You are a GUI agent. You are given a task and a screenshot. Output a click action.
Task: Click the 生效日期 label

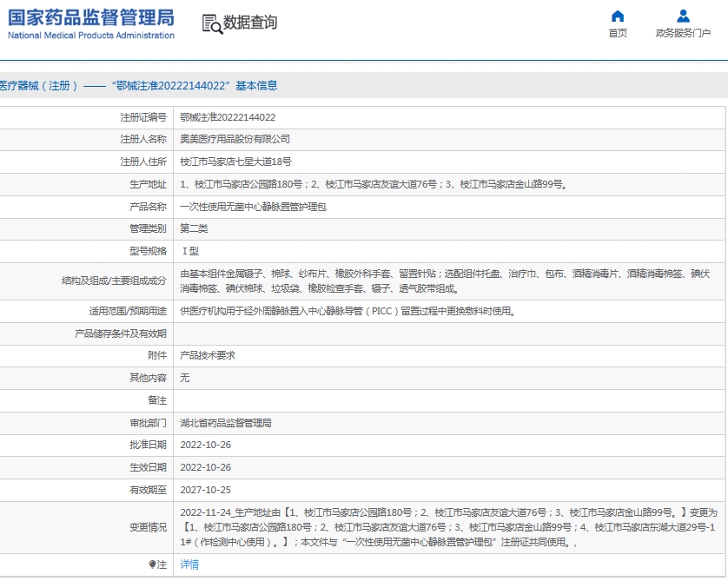coord(148,467)
